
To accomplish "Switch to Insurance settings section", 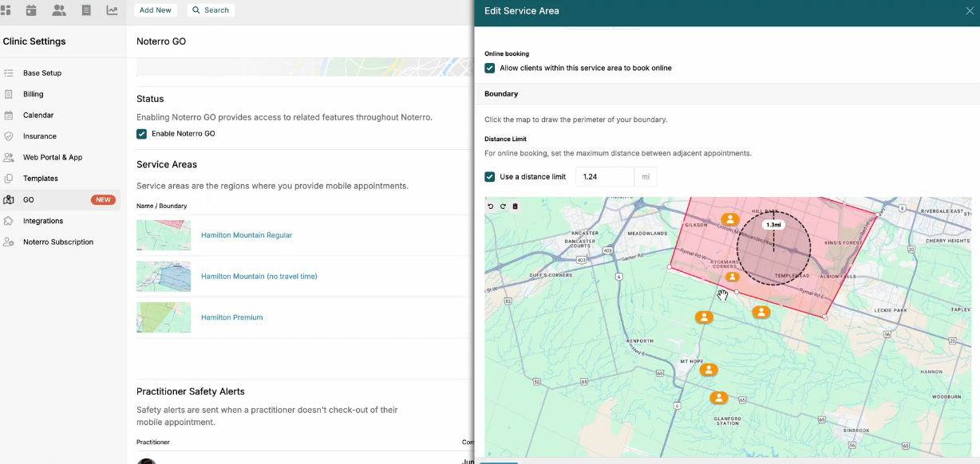I will 39,136.
